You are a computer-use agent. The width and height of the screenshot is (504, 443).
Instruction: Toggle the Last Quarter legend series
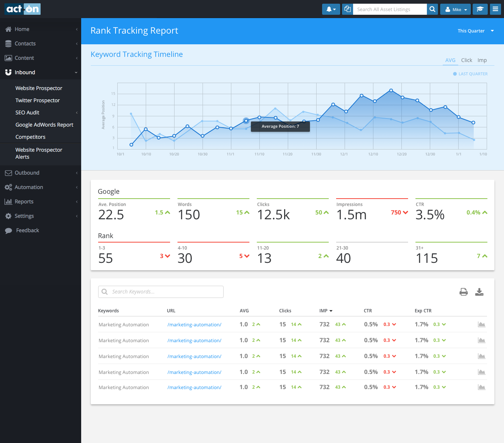470,74
